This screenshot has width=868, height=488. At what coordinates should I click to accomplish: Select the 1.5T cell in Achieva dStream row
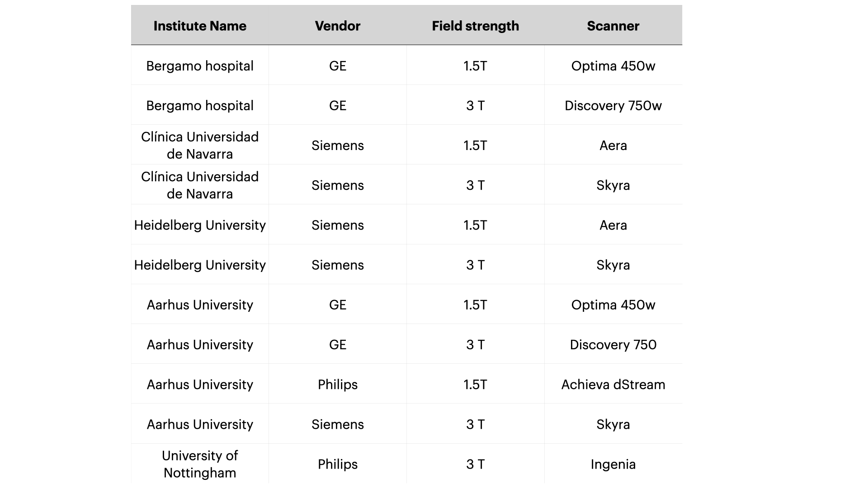coord(475,385)
